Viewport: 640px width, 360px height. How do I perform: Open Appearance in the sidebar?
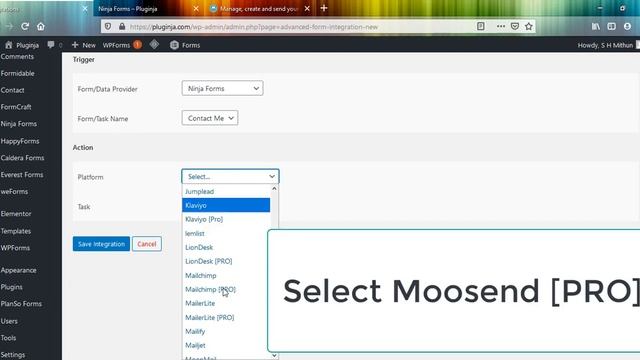pos(18,270)
